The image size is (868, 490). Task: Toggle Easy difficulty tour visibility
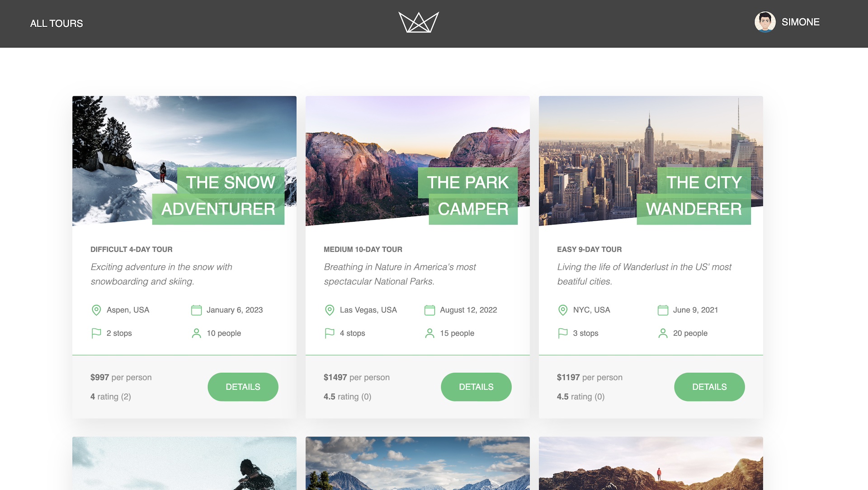point(589,249)
